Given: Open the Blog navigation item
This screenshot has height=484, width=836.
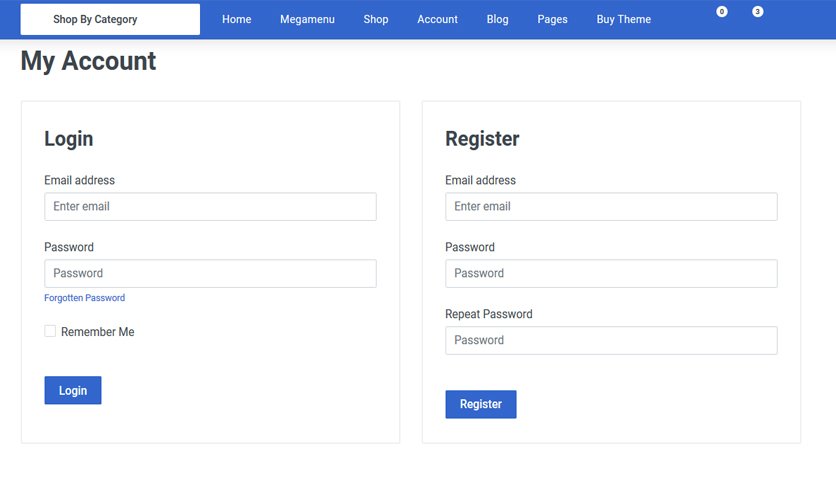Looking at the screenshot, I should click(x=497, y=19).
